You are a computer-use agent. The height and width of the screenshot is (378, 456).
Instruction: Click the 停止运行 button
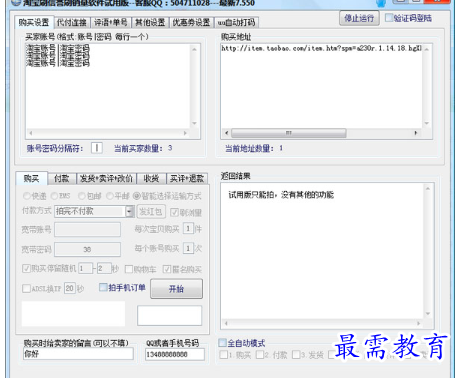(x=359, y=18)
